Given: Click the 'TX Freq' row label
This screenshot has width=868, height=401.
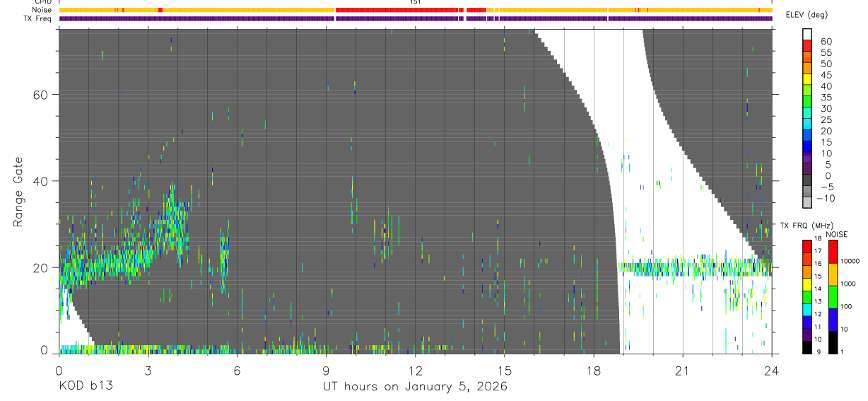Looking at the screenshot, I should [x=38, y=18].
